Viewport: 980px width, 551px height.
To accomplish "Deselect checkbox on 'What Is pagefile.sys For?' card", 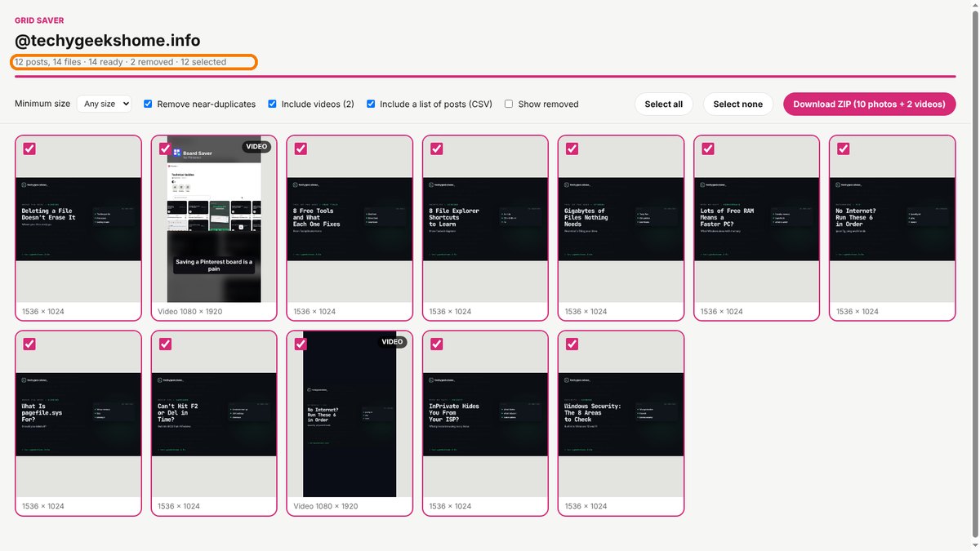I will [29, 344].
